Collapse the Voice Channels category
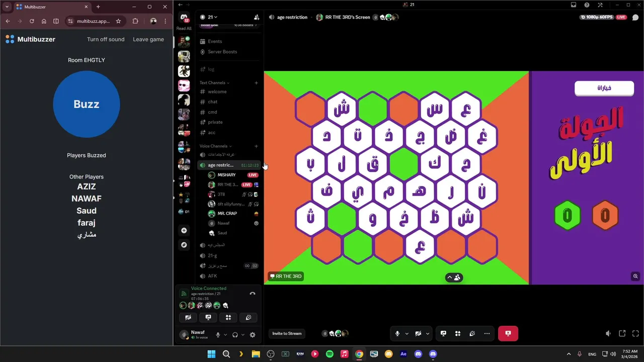 [214, 146]
